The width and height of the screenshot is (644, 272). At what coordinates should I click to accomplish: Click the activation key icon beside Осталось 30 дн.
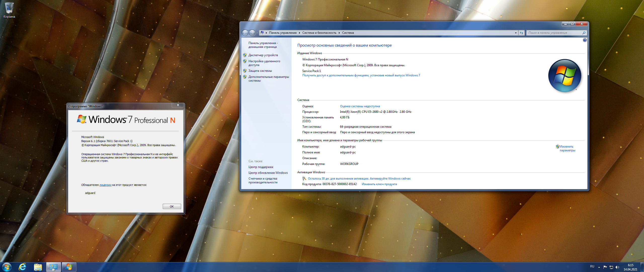coord(304,179)
